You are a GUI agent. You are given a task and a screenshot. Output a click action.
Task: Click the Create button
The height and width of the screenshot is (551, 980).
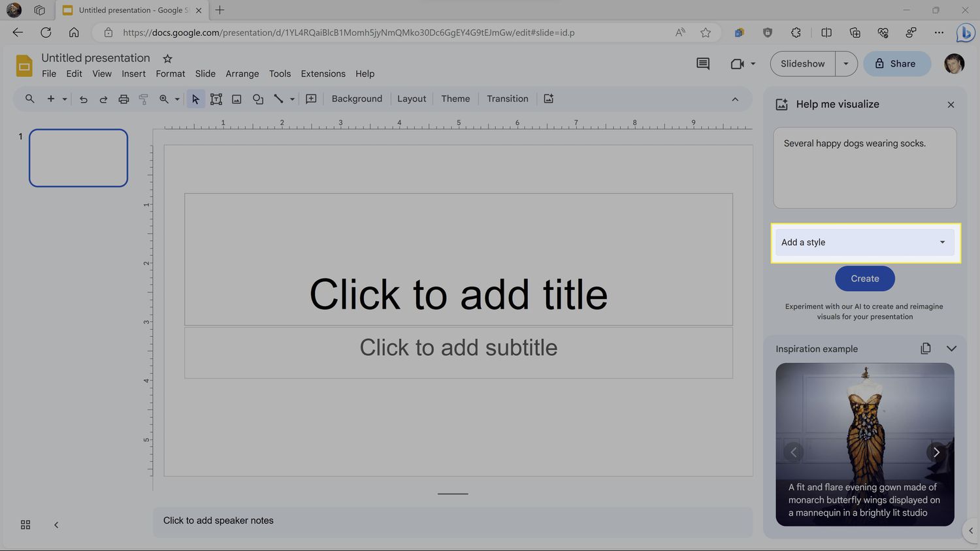tap(864, 279)
